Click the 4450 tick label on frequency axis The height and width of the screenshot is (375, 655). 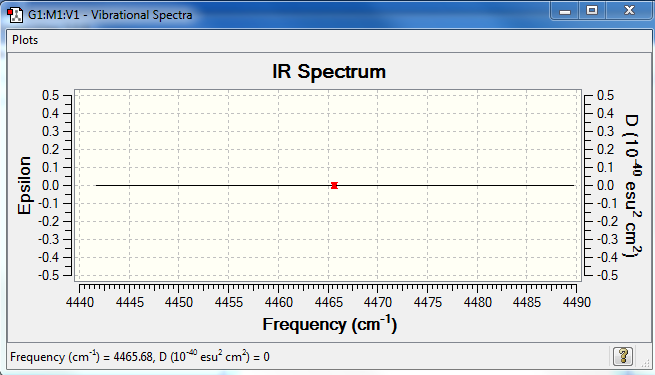point(179,302)
